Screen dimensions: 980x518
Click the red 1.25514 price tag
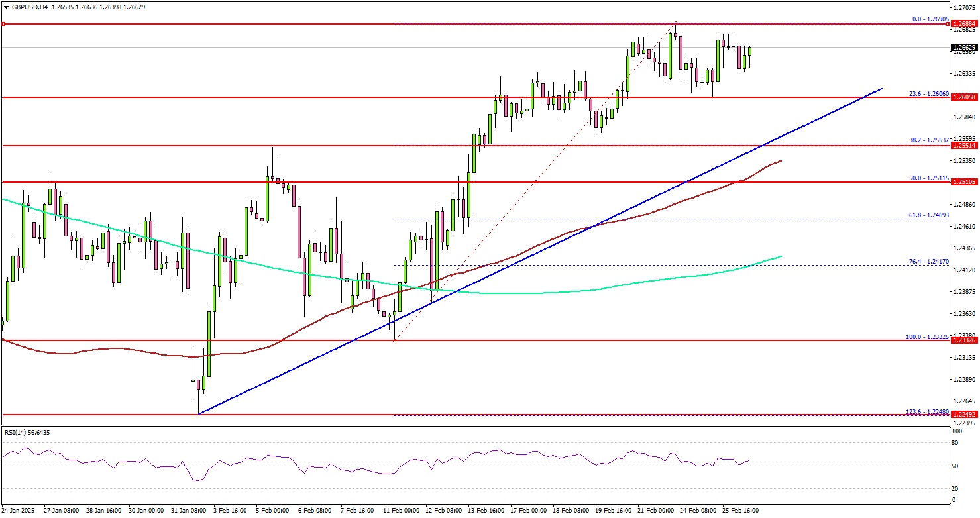965,146
